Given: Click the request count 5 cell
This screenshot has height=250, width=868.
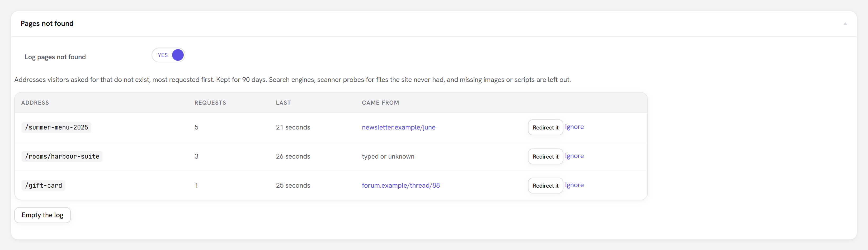Looking at the screenshot, I should [x=196, y=127].
